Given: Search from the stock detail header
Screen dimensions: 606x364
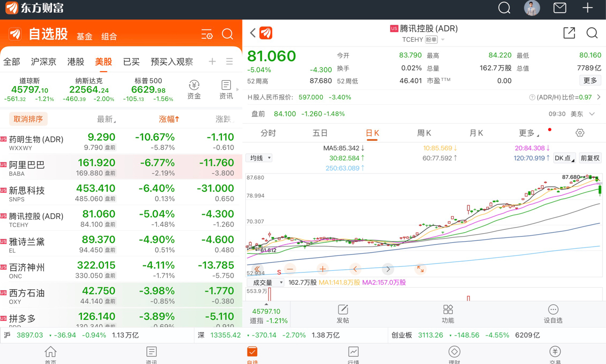Looking at the screenshot, I should [x=592, y=33].
